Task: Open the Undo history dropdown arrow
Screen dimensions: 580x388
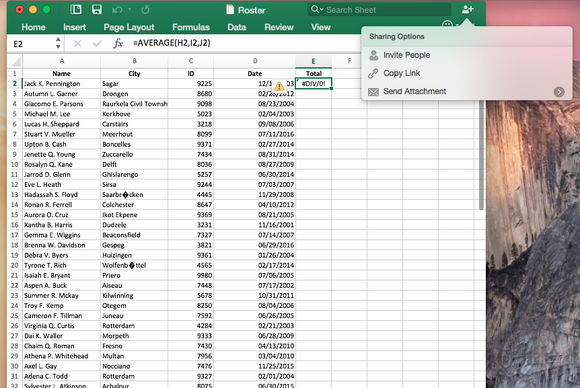Action: (x=129, y=9)
